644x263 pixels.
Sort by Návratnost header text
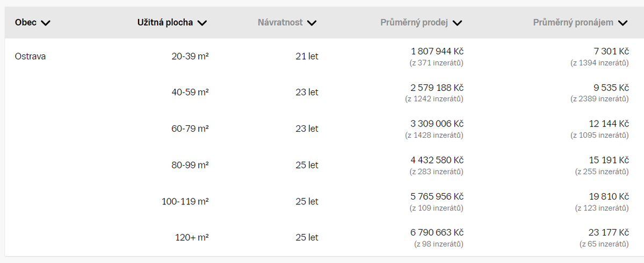[x=280, y=23]
